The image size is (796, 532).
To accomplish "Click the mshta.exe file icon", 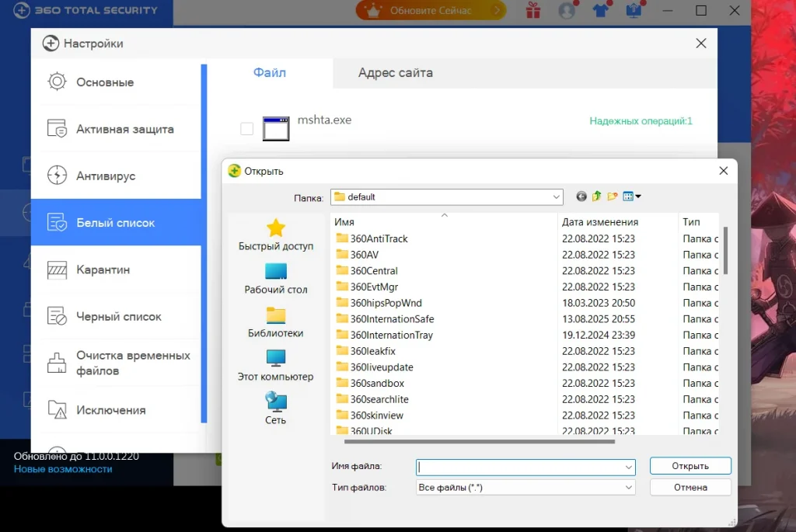I will tap(276, 128).
